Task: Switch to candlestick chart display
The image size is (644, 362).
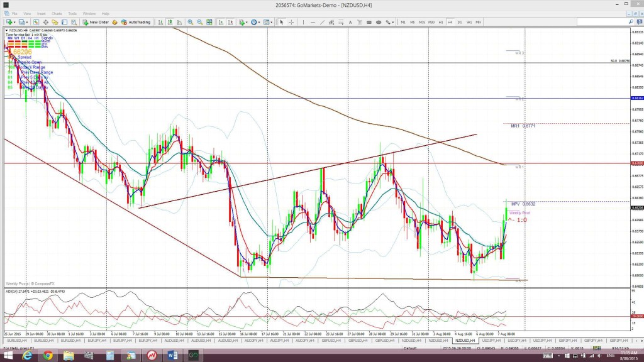Action: click(170, 22)
